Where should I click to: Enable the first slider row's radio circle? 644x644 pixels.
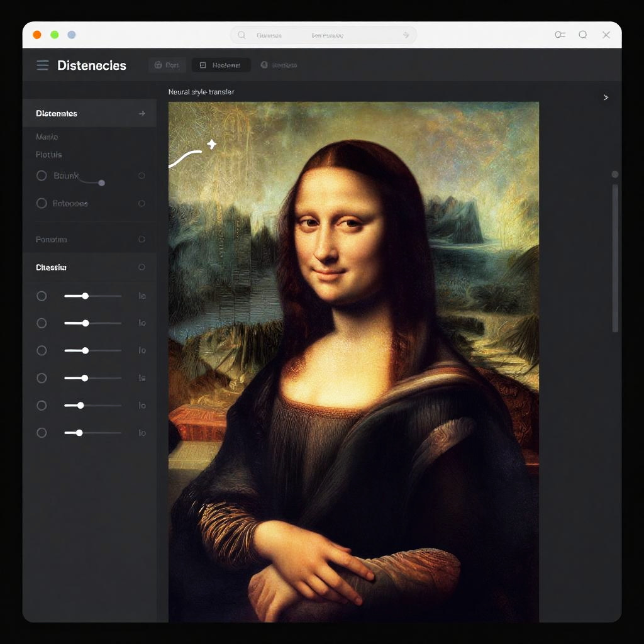(x=42, y=296)
